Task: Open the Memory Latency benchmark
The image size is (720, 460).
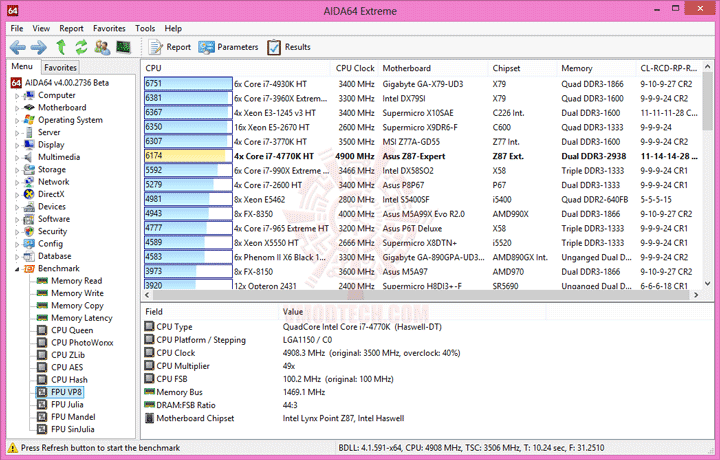Action: [x=82, y=318]
